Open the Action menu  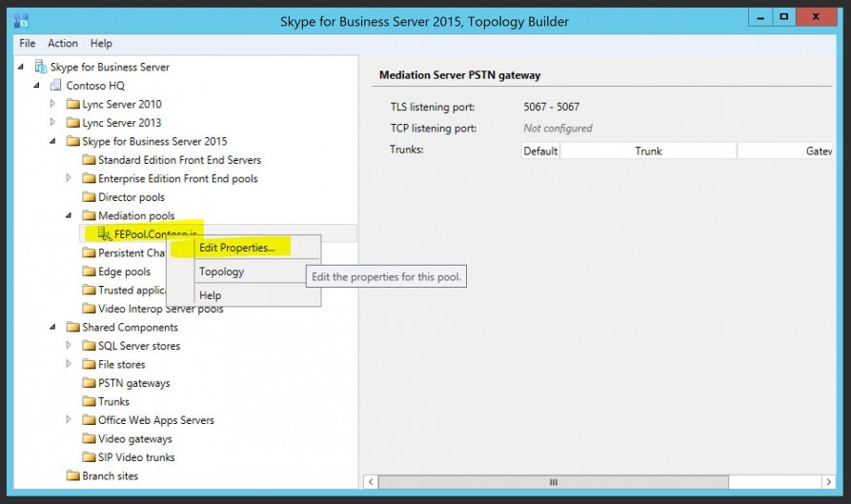tap(62, 44)
